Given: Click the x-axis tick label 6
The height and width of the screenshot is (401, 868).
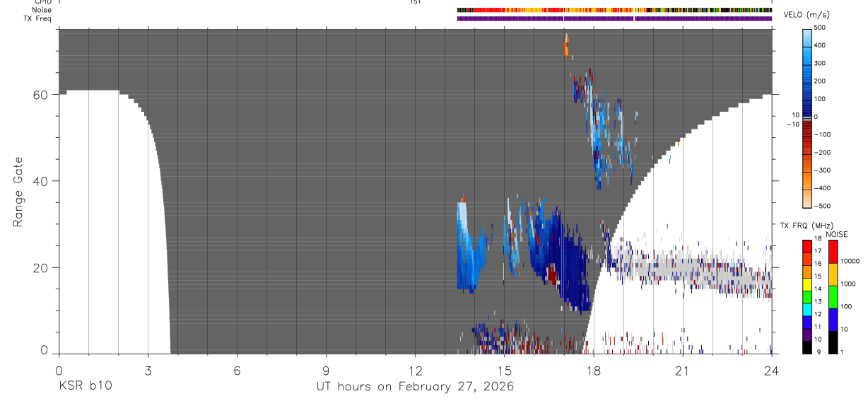Looking at the screenshot, I should coord(237,370).
